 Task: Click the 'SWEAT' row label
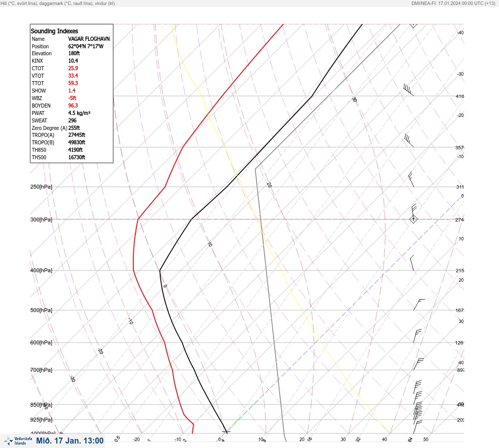click(x=39, y=120)
